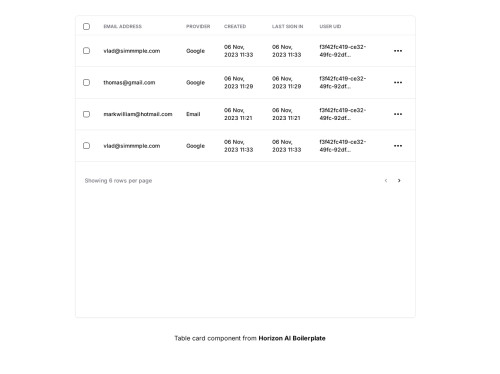Go to next page with right chevron

tap(399, 180)
